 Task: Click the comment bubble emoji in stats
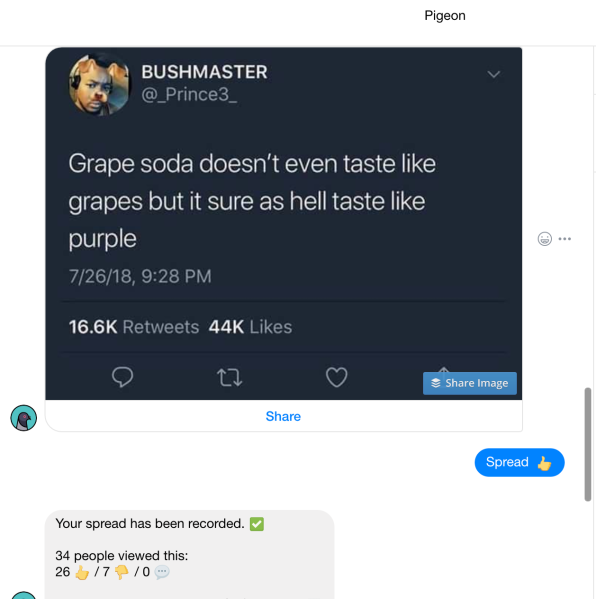[x=162, y=572]
